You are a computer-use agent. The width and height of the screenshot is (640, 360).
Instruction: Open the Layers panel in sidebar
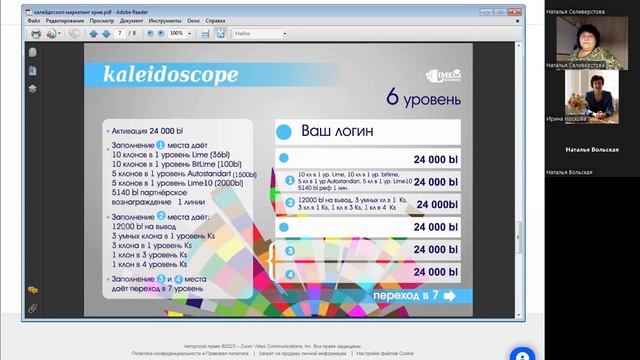point(33,89)
